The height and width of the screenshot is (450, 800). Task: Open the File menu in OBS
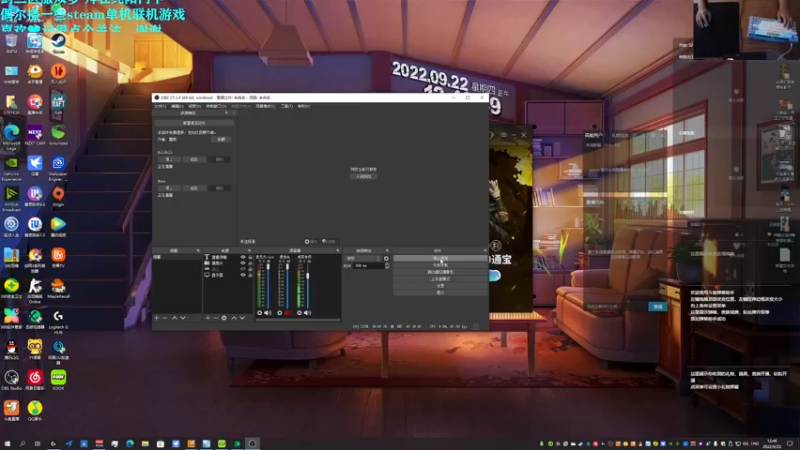click(160, 106)
